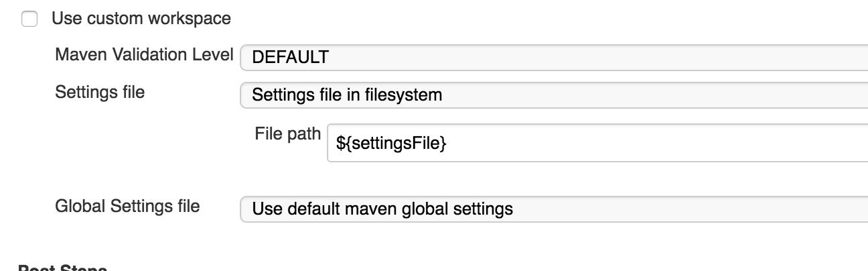Click the "File path" label
This screenshot has height=271, width=868.
coord(287,133)
